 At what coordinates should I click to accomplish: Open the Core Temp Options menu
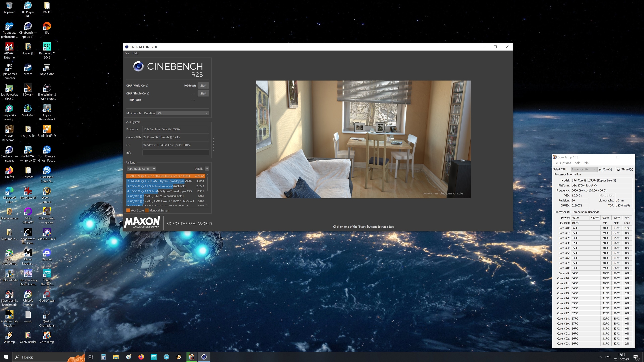coord(565,163)
